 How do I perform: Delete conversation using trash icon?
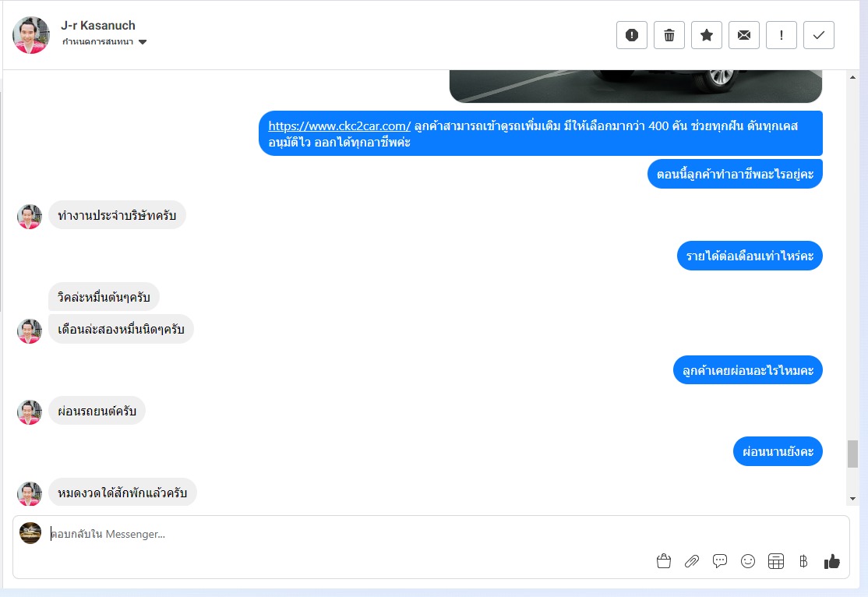tap(669, 35)
